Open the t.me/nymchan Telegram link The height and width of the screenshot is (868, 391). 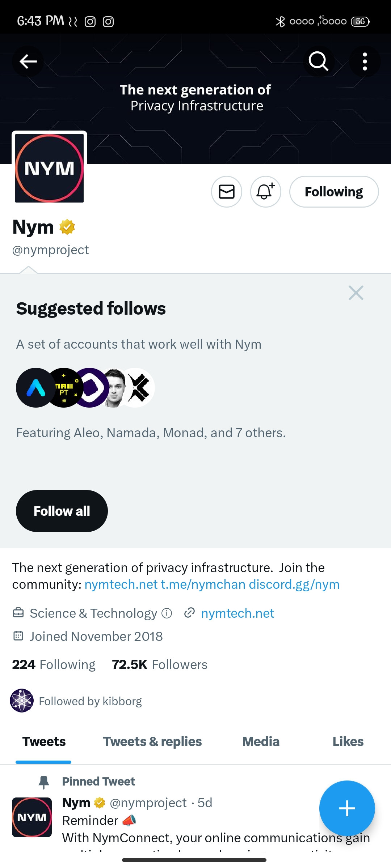(x=203, y=584)
